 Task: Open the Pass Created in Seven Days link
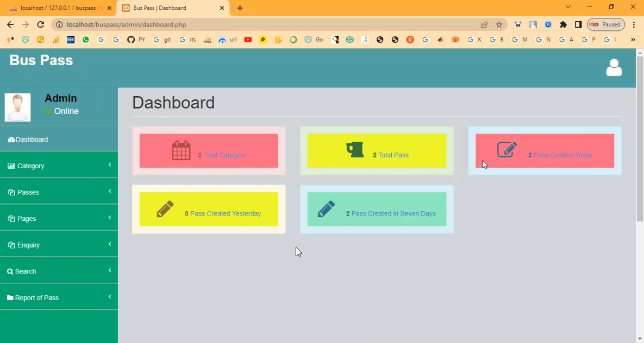pyautogui.click(x=393, y=213)
